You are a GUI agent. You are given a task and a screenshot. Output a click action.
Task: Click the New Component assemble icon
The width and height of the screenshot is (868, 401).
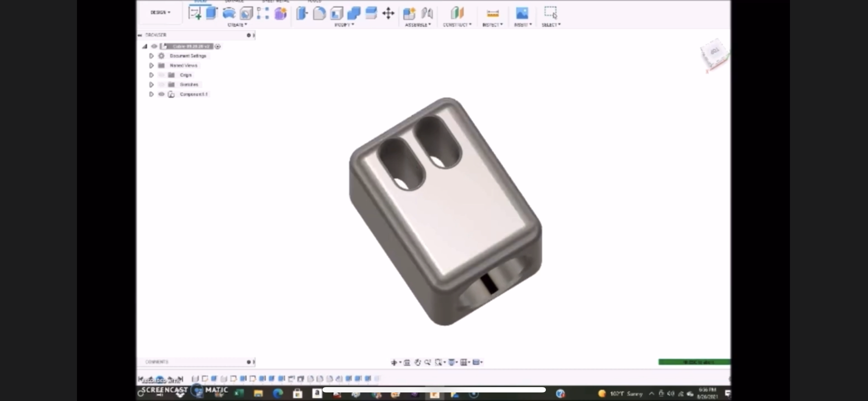point(409,14)
